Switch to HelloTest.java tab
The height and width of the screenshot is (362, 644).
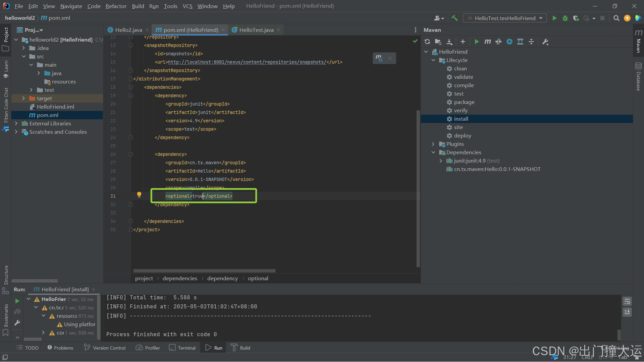[x=256, y=30]
